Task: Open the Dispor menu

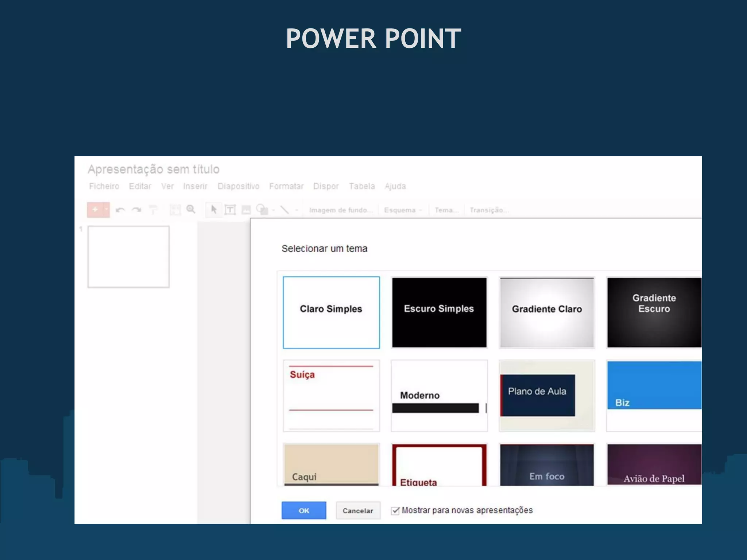Action: 326,186
